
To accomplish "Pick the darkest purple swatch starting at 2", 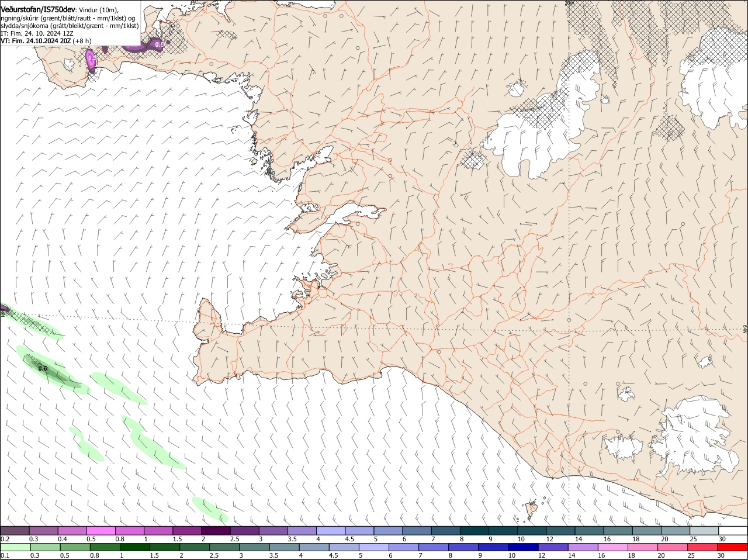I will click(216, 530).
